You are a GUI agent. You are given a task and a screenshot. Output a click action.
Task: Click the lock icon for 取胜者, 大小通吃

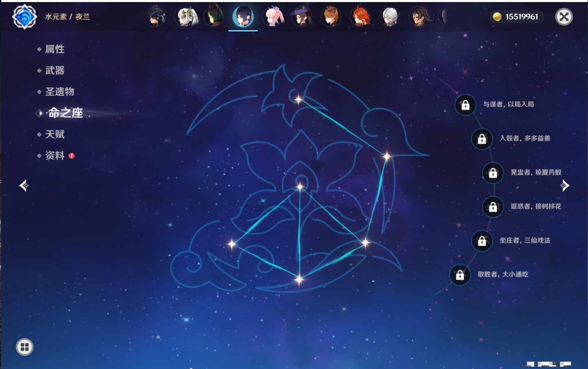point(460,275)
